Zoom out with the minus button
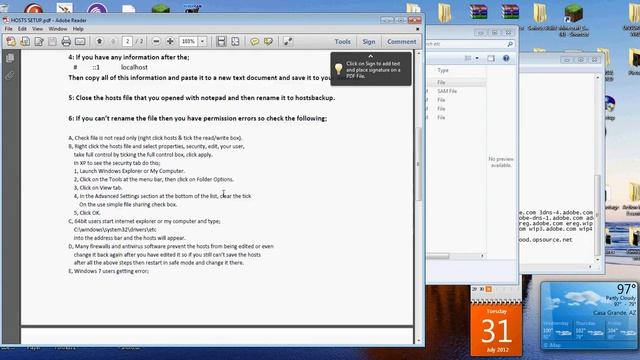Screen dimensions: 640x360 [x=156, y=42]
